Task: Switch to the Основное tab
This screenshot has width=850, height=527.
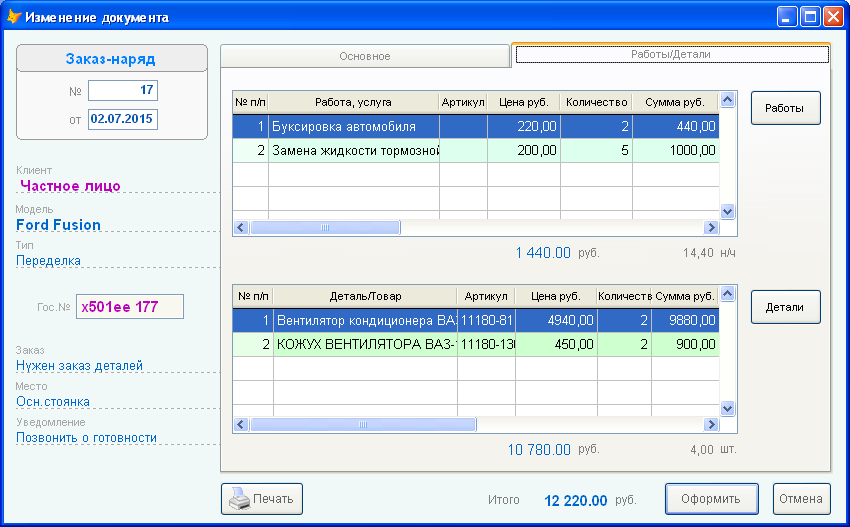Action: click(x=365, y=56)
